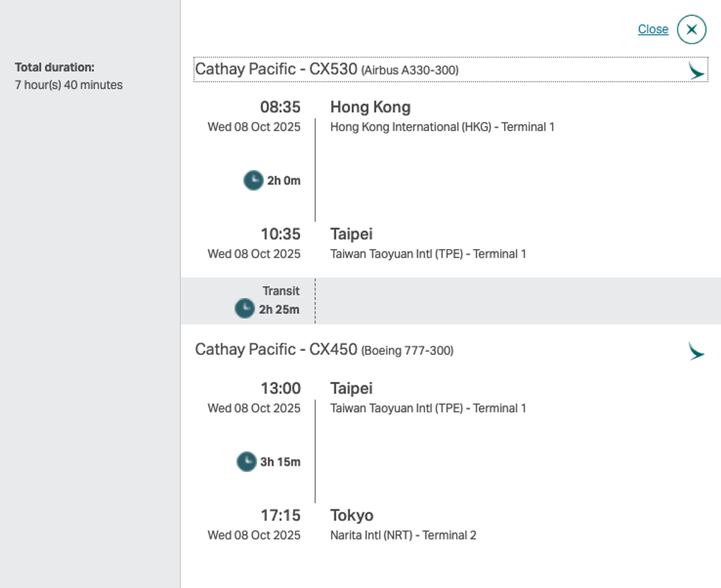This screenshot has width=721, height=588.
Task: Click the 7 hour(s) 40 minutes value
Action: pyautogui.click(x=69, y=85)
